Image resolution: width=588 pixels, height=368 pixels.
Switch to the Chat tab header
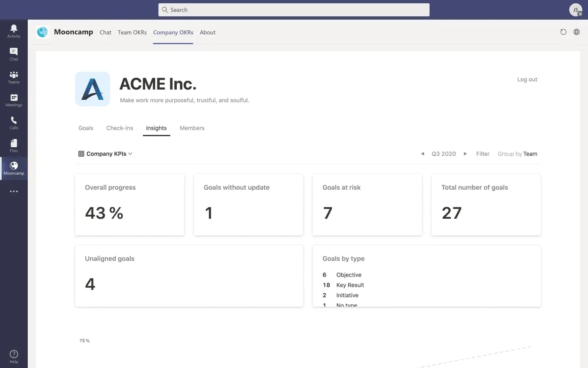(x=105, y=32)
